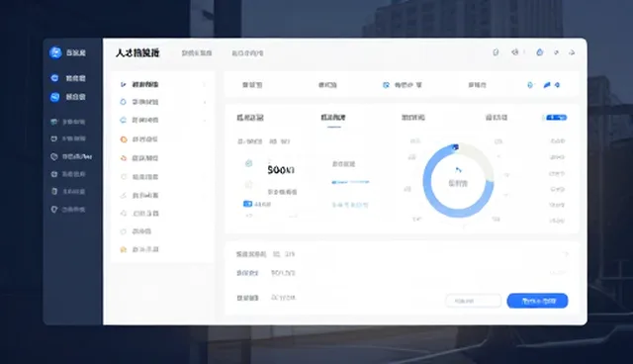Click the blue droplet icon in the top-right header
Screen dimensions: 633x364
539,52
